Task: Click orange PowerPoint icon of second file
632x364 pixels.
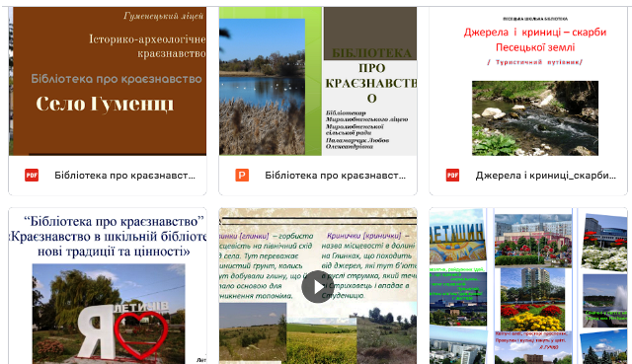Action: point(242,176)
